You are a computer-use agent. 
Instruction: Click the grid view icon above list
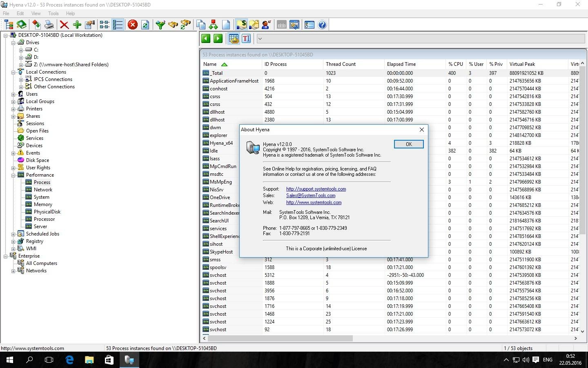tap(234, 39)
